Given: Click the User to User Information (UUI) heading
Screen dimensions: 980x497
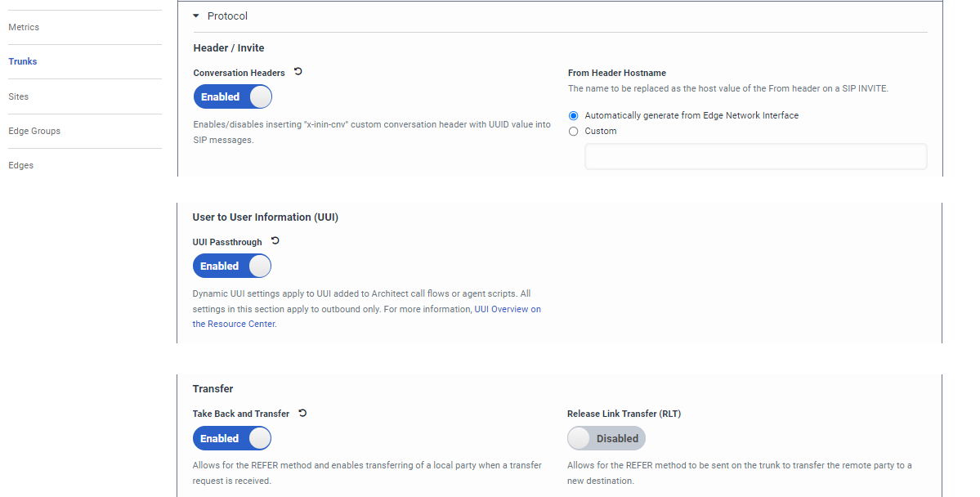Looking at the screenshot, I should [x=265, y=217].
